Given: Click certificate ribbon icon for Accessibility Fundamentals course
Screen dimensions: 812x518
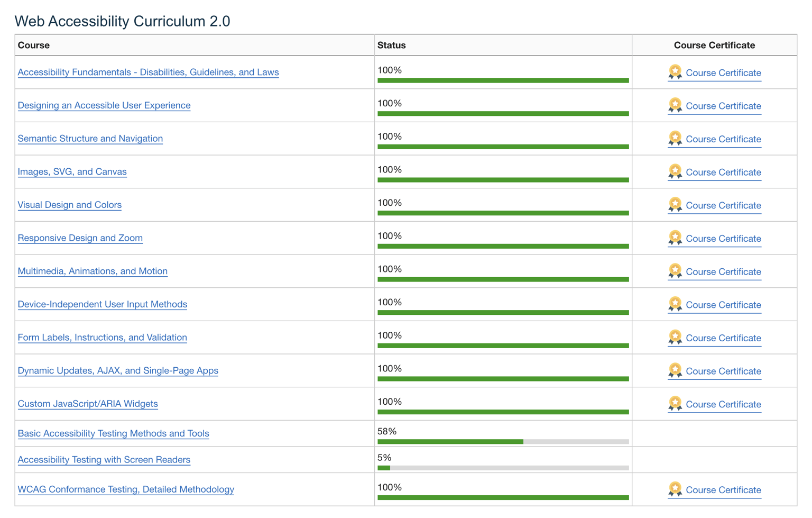Looking at the screenshot, I should [x=675, y=72].
